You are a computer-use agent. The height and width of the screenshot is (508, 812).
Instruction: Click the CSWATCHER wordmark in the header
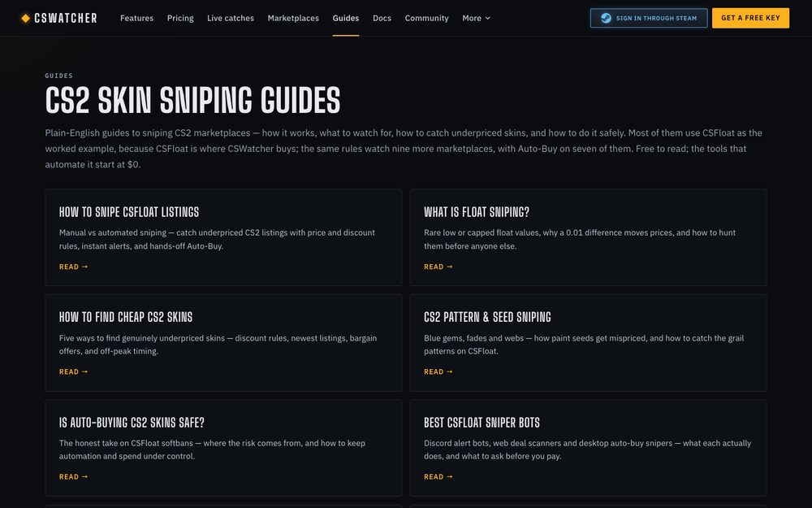66,18
